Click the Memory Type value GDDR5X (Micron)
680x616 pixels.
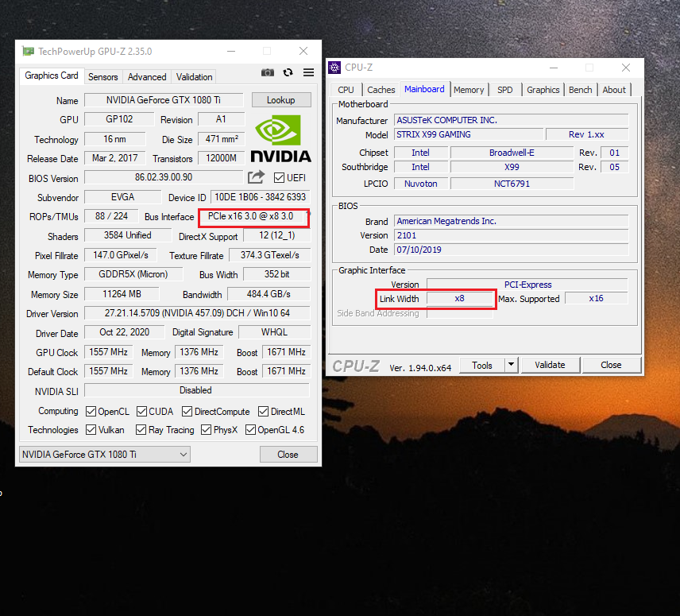click(133, 274)
